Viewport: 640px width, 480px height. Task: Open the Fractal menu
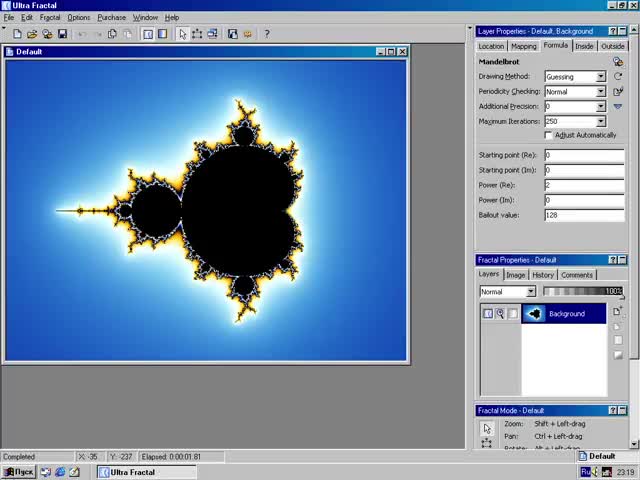click(50, 17)
